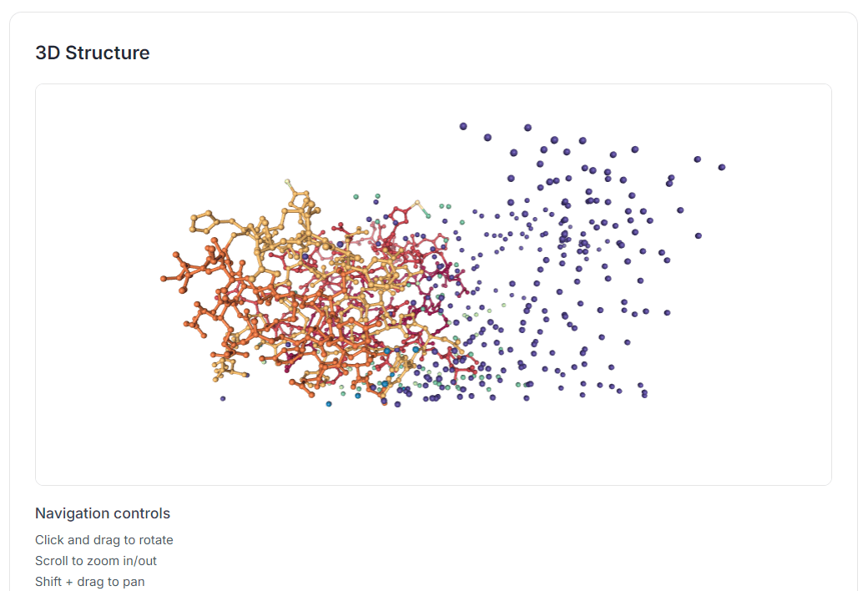Viewport: 868px width, 591px height.
Task: Select the yellow five-membered ring on the molecule's left
Action: pyautogui.click(x=204, y=222)
